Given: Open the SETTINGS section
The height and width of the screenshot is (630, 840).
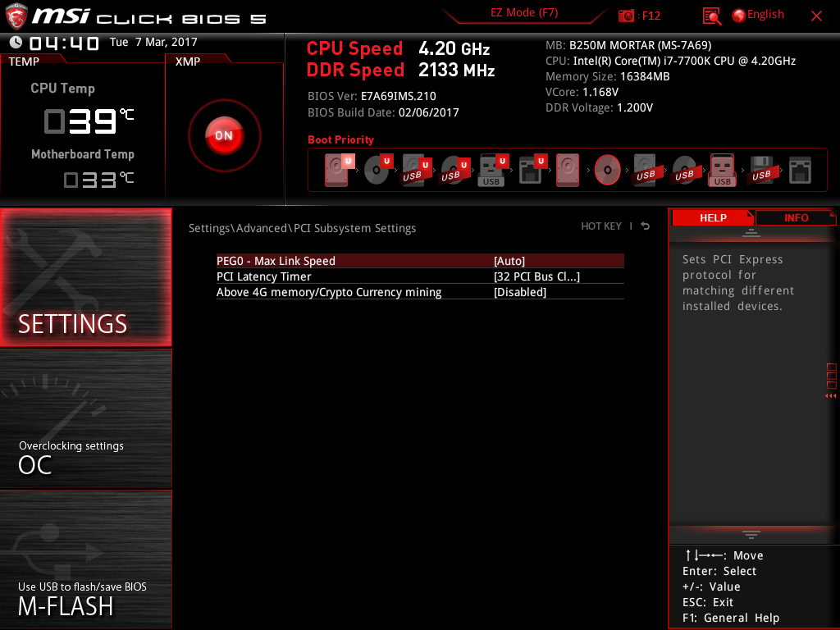Looking at the screenshot, I should pos(86,277).
